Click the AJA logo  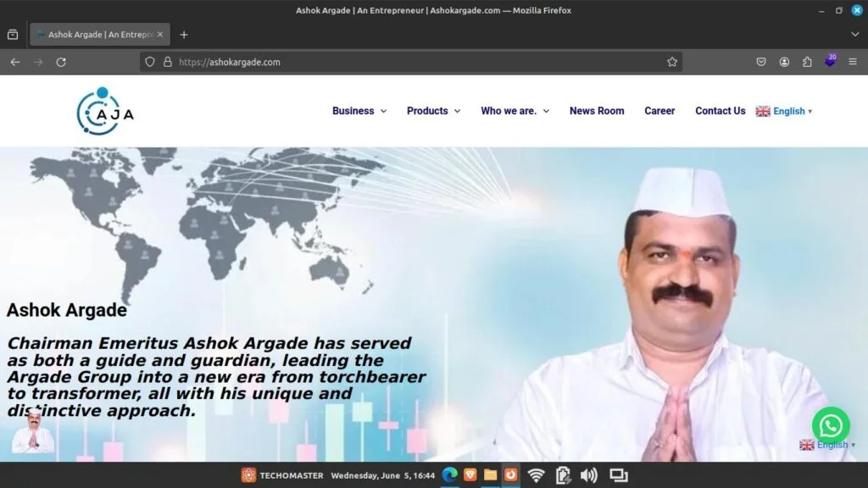(x=105, y=111)
